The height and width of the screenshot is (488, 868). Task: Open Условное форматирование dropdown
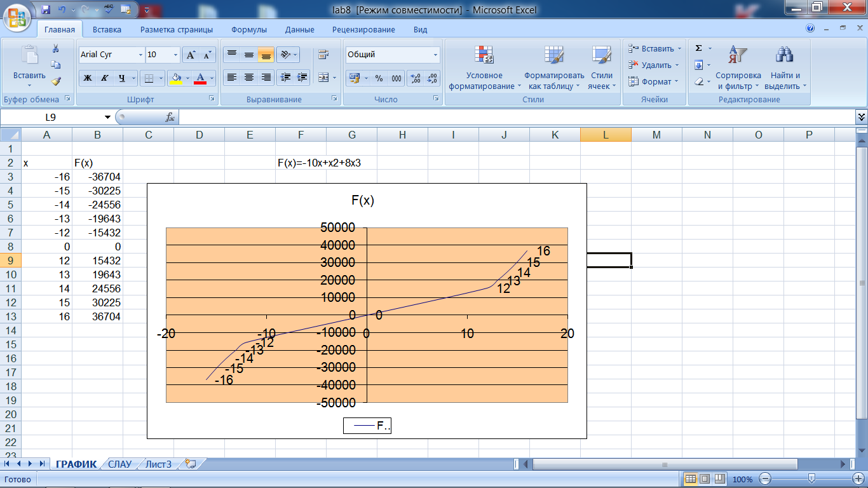[x=484, y=68]
